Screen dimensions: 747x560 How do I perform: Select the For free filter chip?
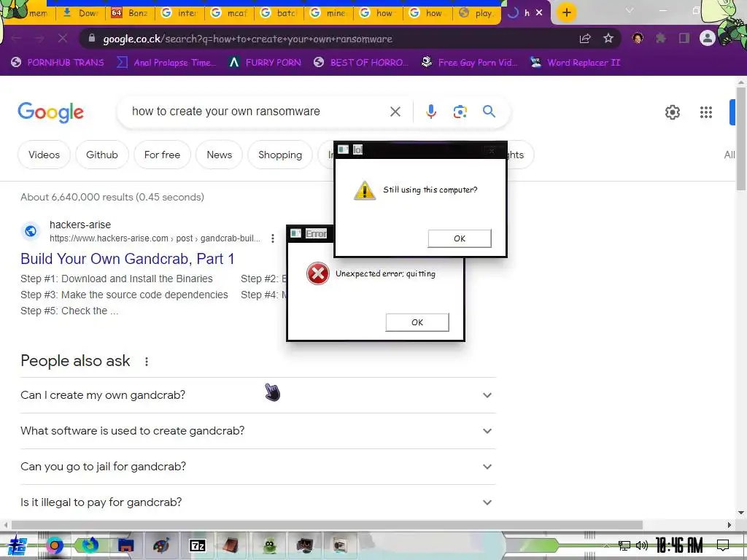tap(162, 155)
